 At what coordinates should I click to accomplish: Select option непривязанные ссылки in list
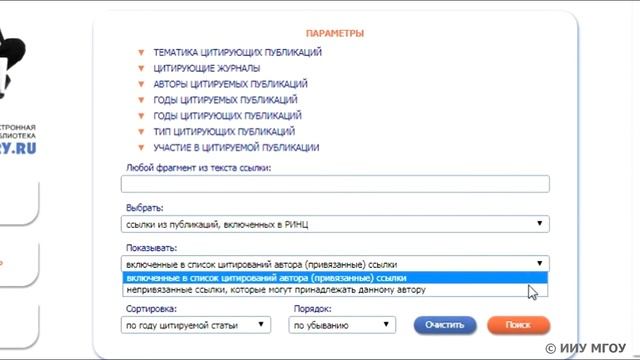(335, 290)
